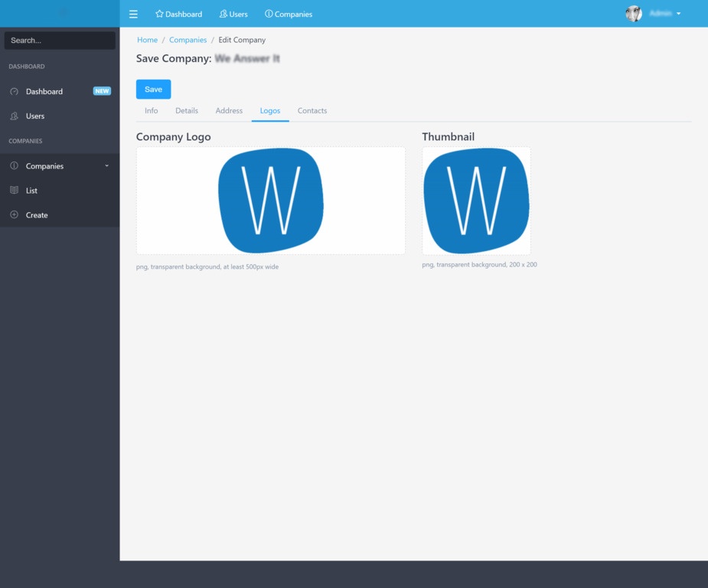Open Users in the sidebar
The image size is (708, 588).
pyautogui.click(x=60, y=116)
